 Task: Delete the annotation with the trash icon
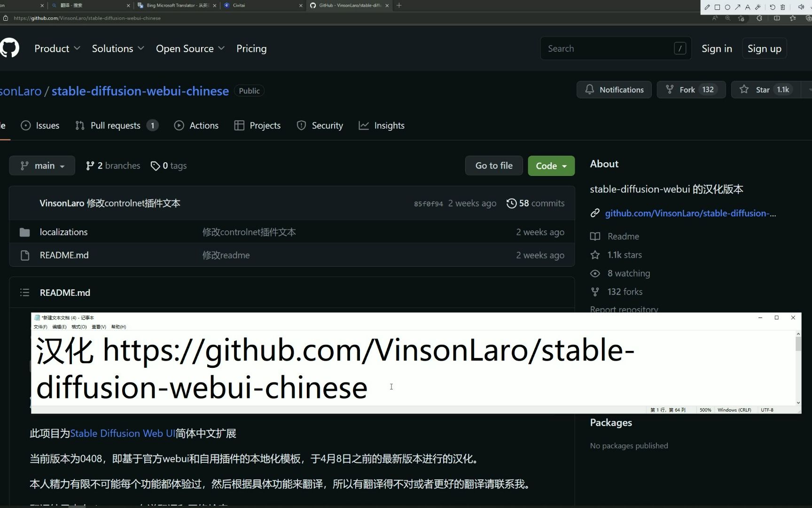click(783, 7)
